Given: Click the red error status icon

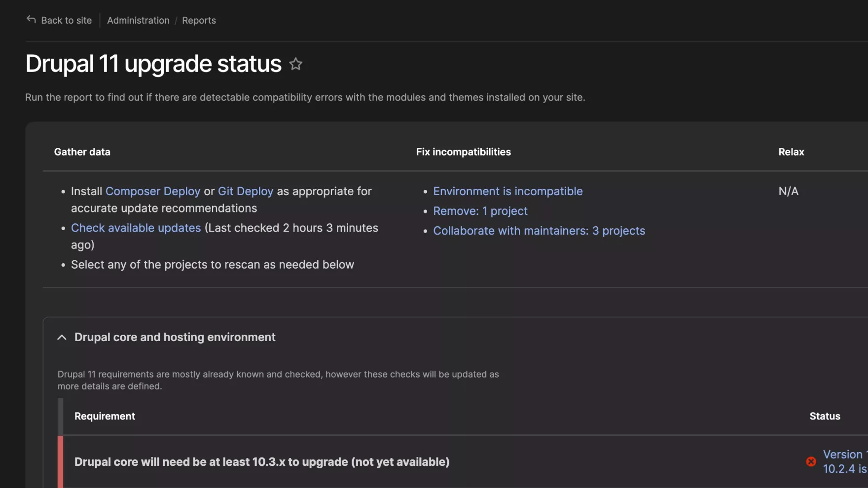Looking at the screenshot, I should [811, 462].
